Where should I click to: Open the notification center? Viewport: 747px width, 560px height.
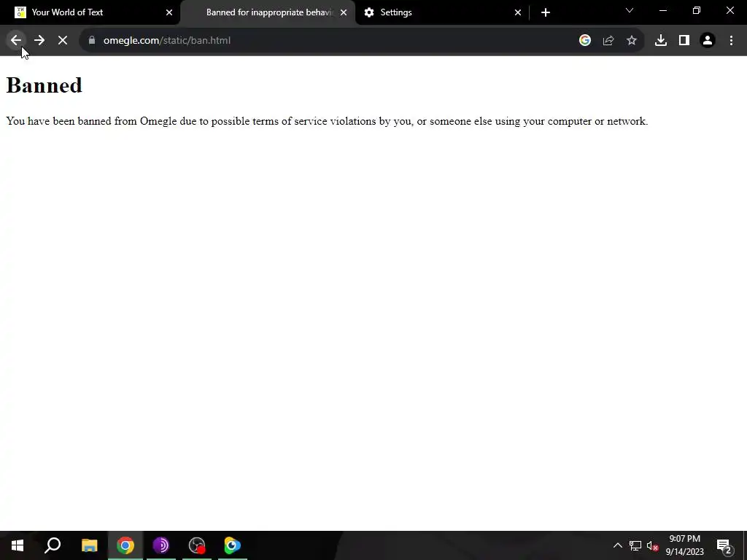pyautogui.click(x=724, y=545)
